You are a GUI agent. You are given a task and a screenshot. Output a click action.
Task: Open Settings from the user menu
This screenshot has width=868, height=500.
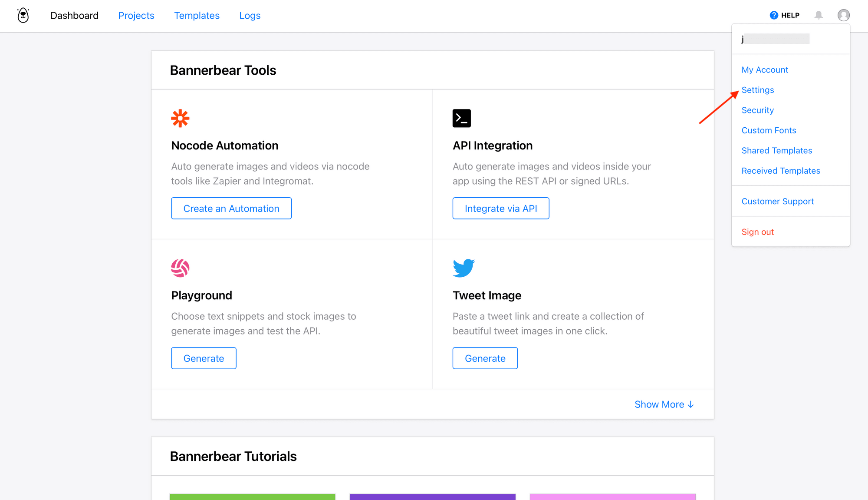[757, 90]
